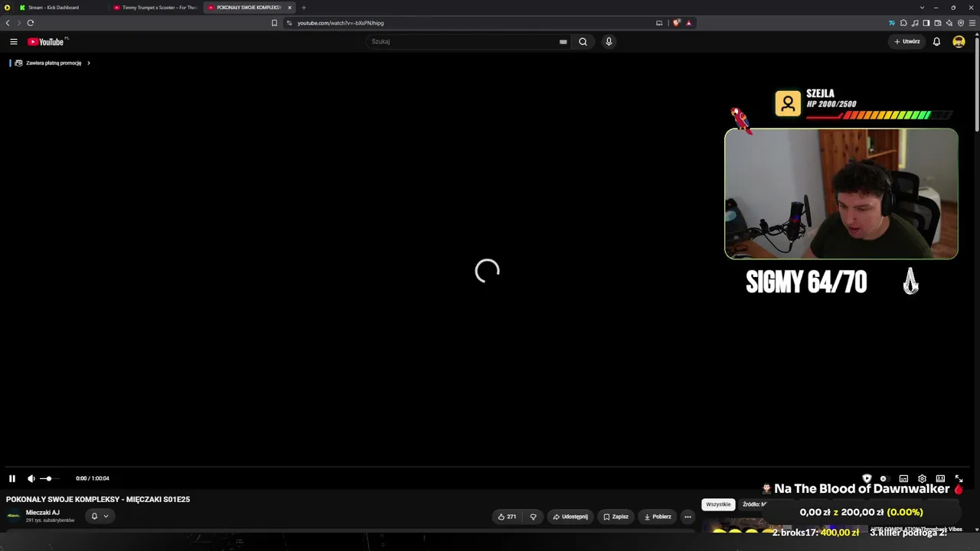Open the media control music note icon
This screenshot has height=551, width=980.
click(915, 23)
